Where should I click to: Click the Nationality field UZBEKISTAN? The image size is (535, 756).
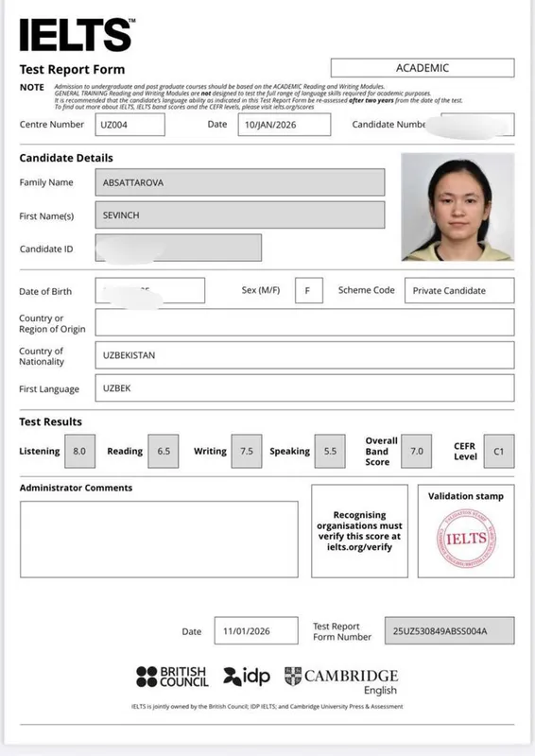(305, 355)
